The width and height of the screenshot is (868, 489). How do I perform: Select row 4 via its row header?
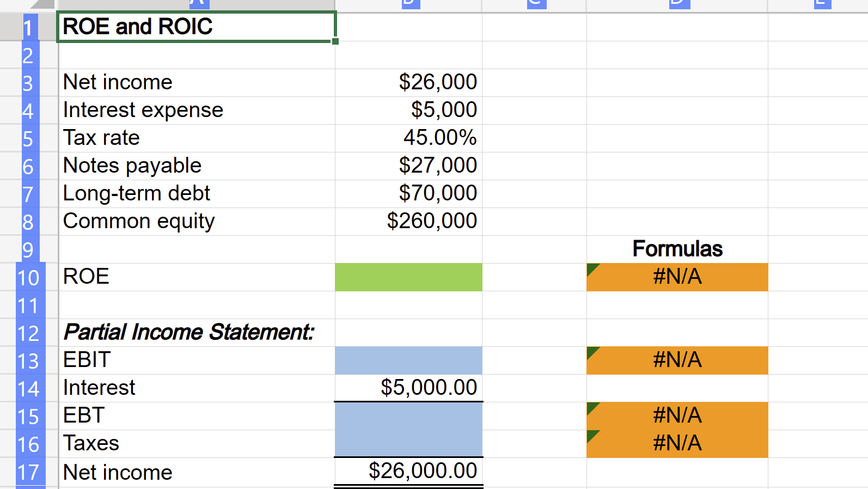28,111
